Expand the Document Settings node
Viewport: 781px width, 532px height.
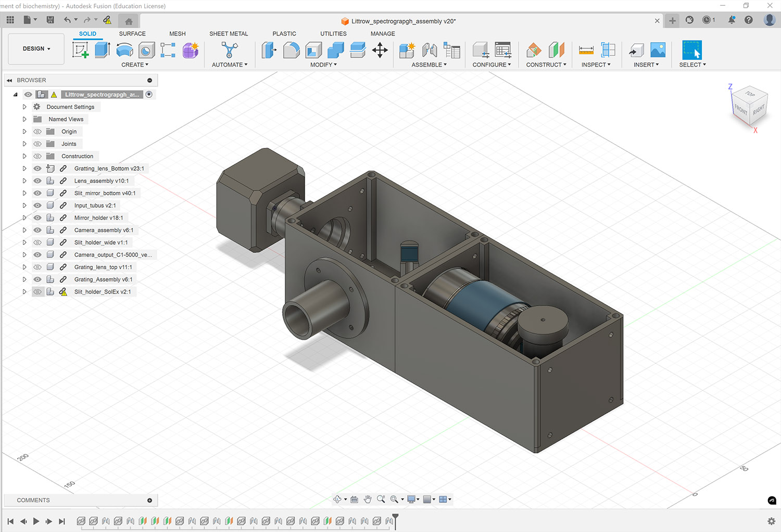[x=24, y=107]
